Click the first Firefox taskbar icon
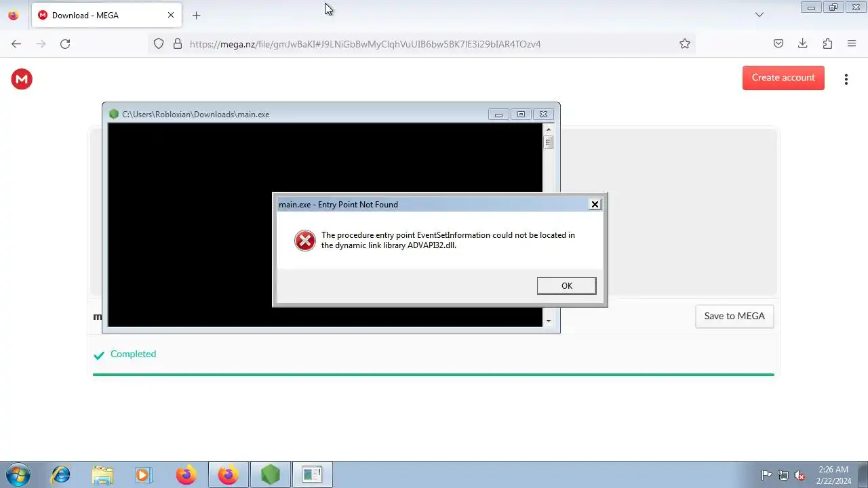 tap(186, 475)
